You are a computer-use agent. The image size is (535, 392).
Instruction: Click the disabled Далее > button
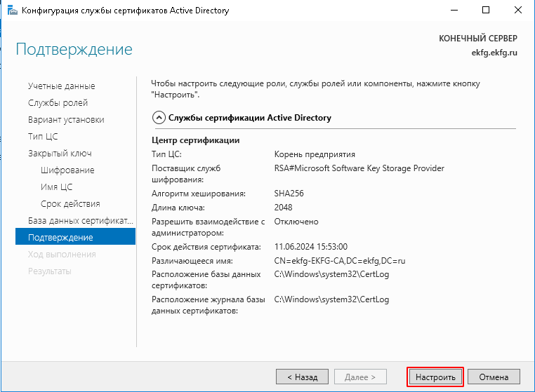pos(360,377)
